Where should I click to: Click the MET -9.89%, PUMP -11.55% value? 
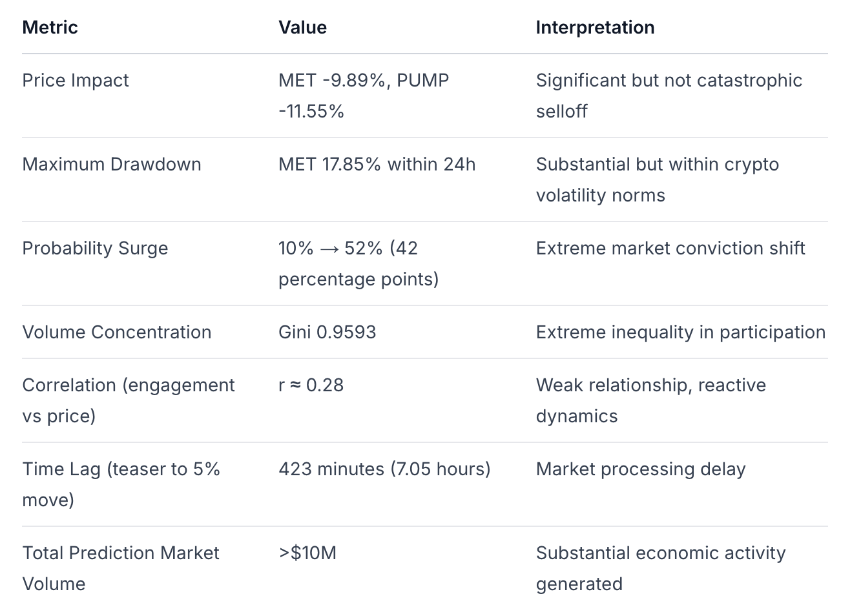[x=363, y=96]
